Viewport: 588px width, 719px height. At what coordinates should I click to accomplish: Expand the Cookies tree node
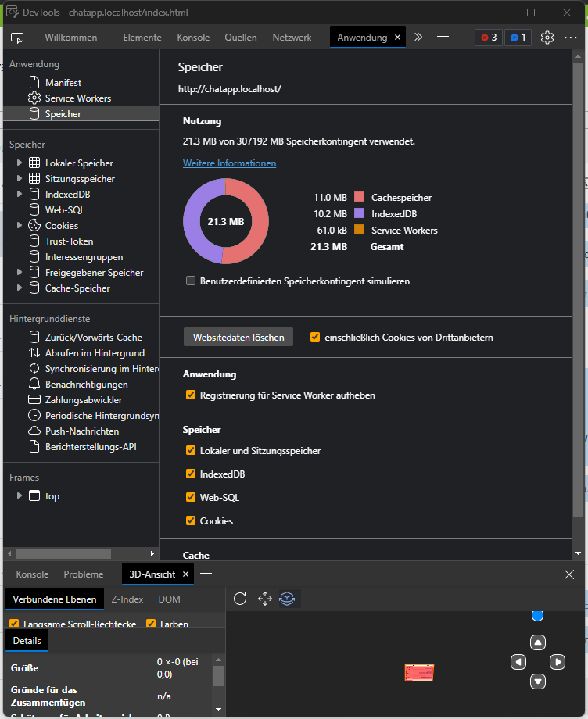(20, 226)
